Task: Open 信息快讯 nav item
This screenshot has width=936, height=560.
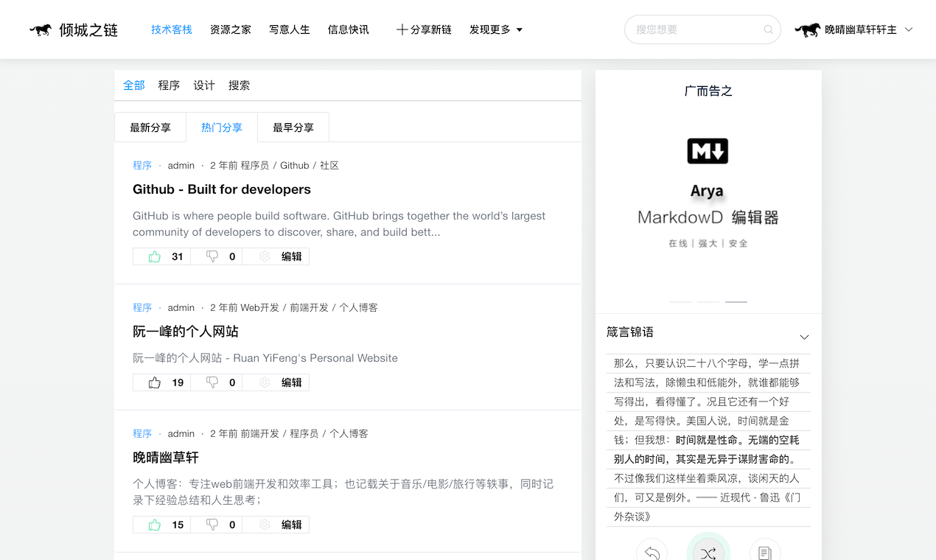Action: click(349, 29)
